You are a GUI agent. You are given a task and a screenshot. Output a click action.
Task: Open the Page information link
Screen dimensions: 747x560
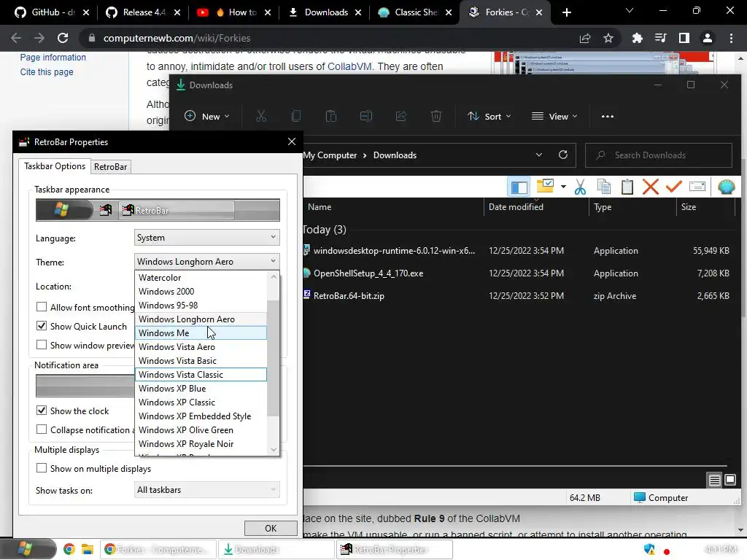click(53, 57)
